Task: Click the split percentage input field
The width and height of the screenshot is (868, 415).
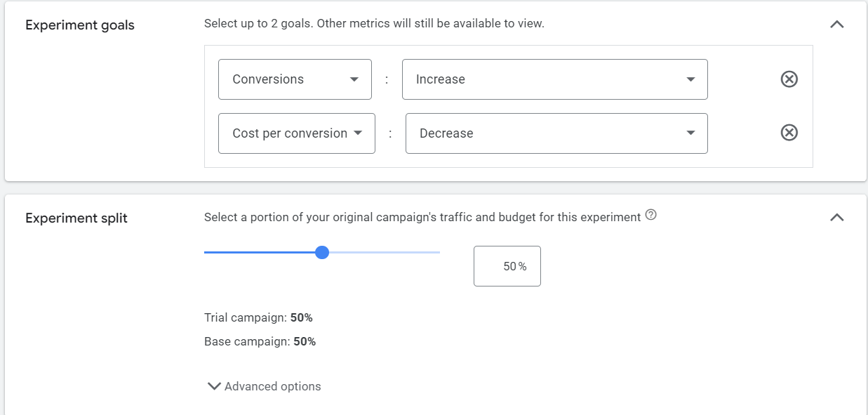Action: (507, 266)
